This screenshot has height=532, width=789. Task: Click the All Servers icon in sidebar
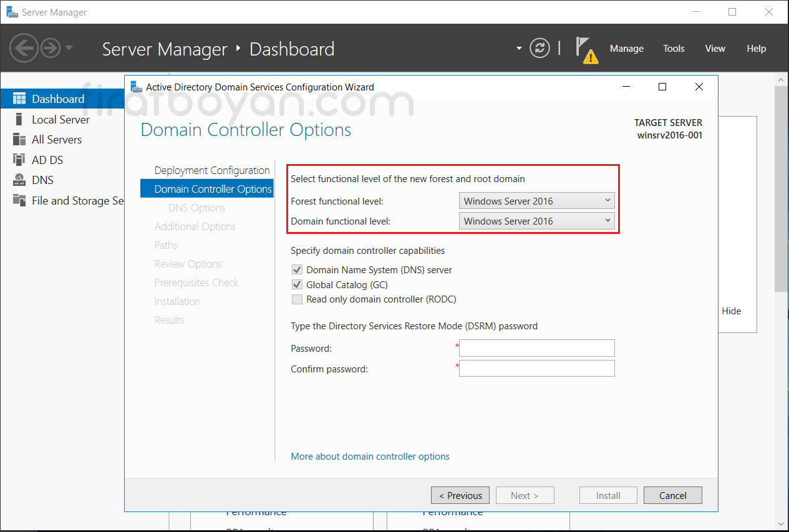(19, 140)
